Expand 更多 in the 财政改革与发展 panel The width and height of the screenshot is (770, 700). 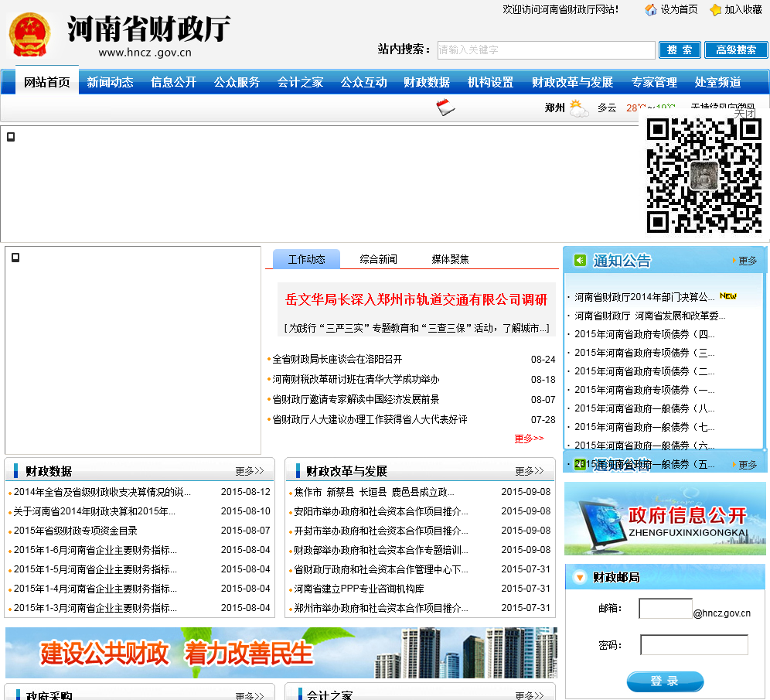530,471
